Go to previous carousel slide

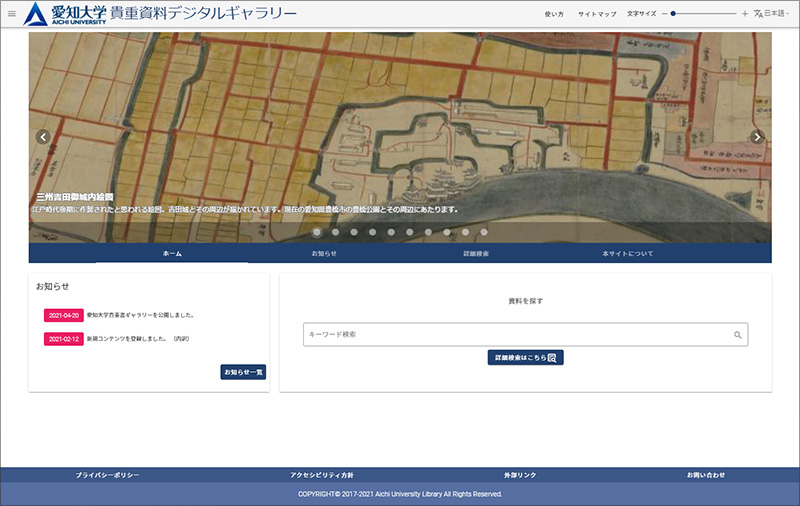click(43, 137)
